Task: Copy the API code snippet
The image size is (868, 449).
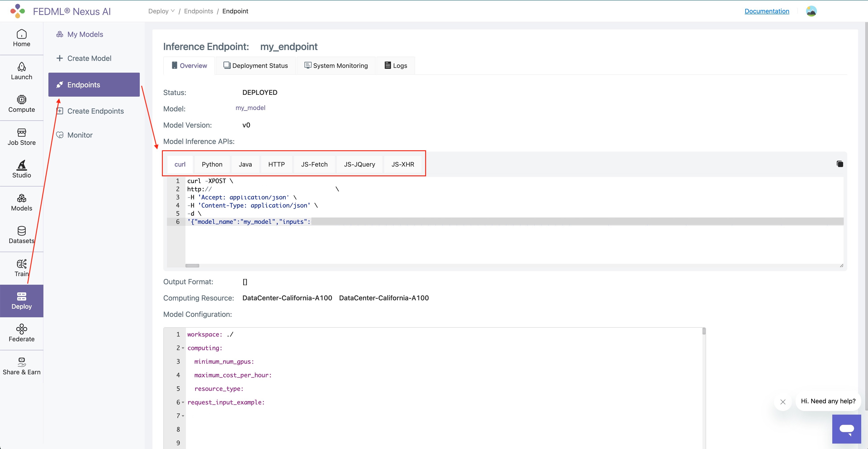Action: point(840,164)
